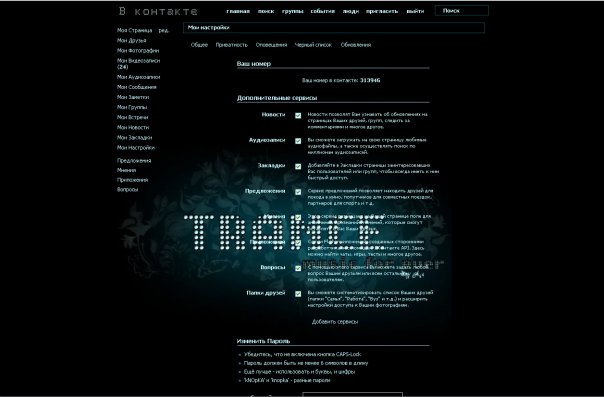Screen dimensions: 604x397
Task: Go to главная in top navigation
Action: tap(238, 11)
